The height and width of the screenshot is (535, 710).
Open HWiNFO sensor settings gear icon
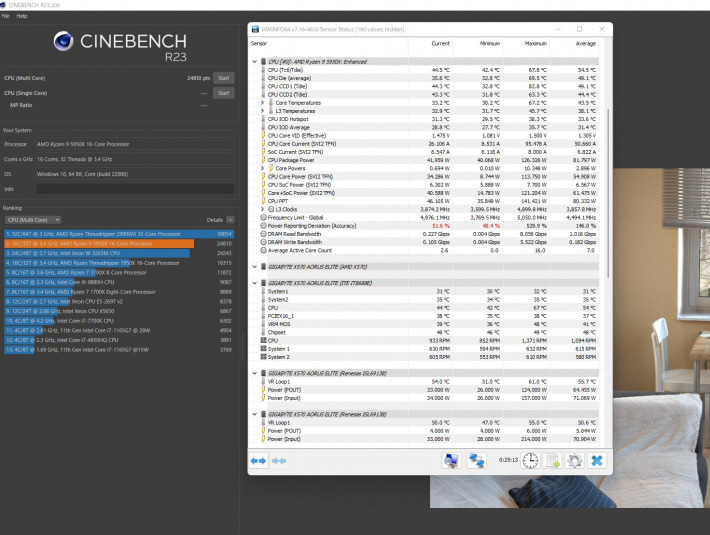point(574,460)
